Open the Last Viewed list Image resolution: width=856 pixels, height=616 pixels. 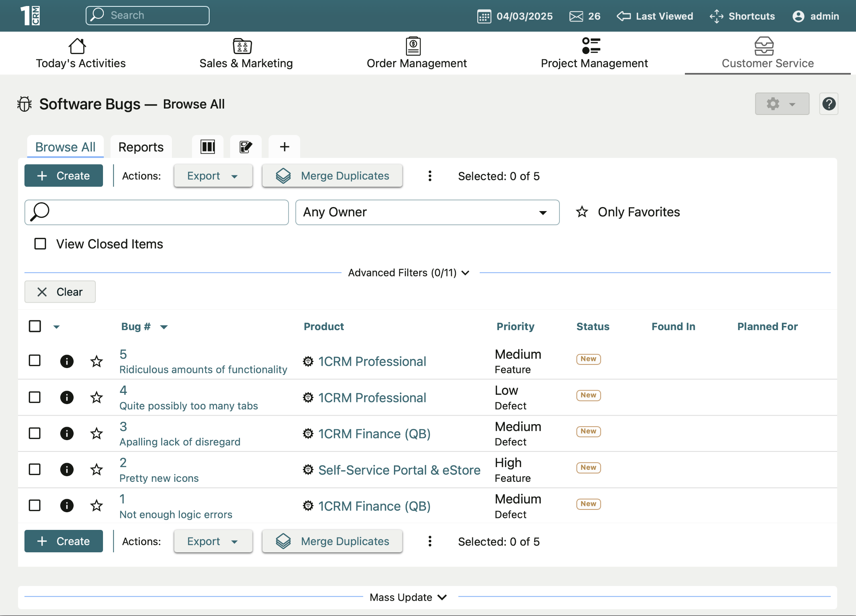point(655,16)
